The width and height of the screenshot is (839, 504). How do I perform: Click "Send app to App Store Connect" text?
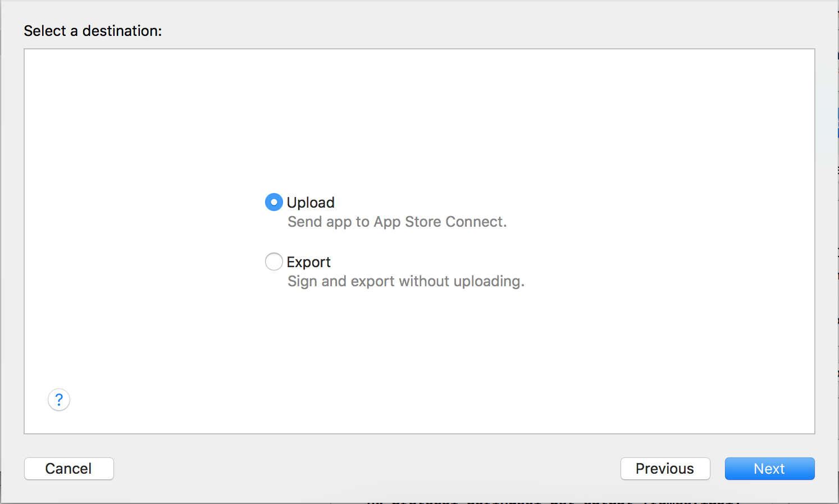click(x=397, y=222)
